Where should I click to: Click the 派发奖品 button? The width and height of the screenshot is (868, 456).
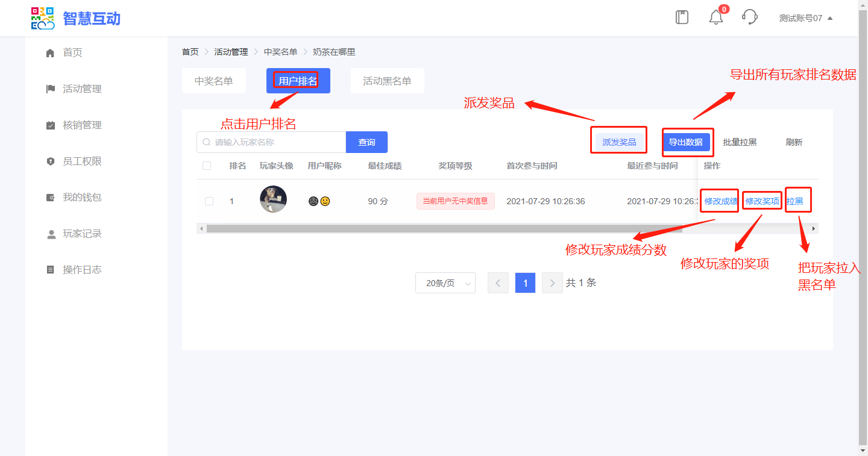tap(619, 142)
